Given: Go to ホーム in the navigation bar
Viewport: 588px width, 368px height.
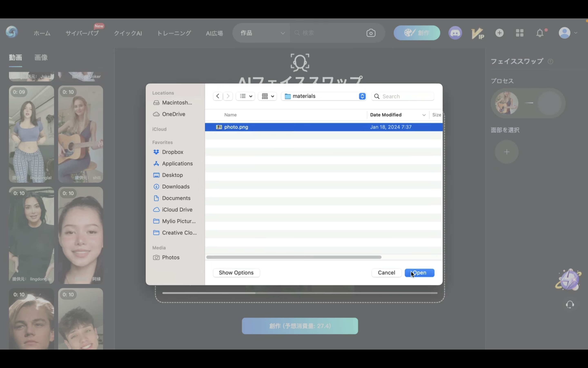Looking at the screenshot, I should point(42,33).
